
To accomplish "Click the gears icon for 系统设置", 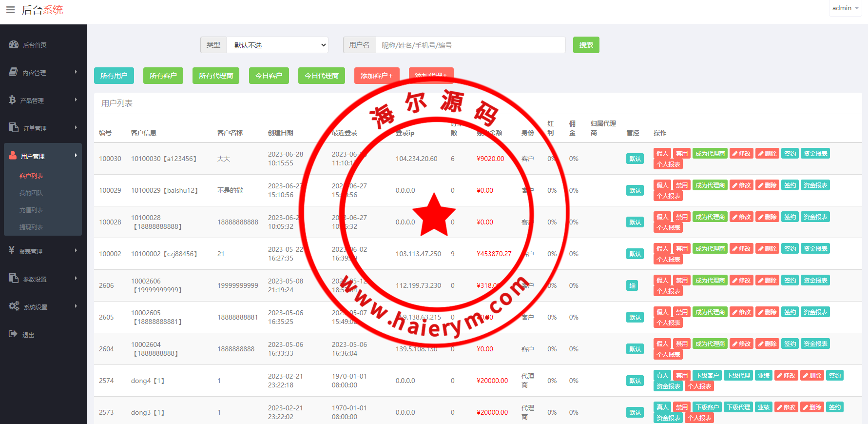I will [x=14, y=306].
